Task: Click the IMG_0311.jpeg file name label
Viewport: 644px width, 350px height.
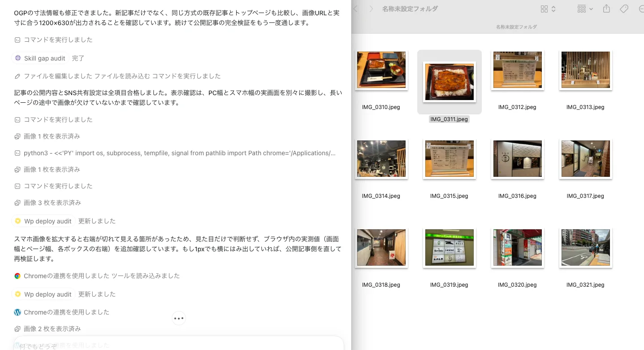Action: click(449, 119)
